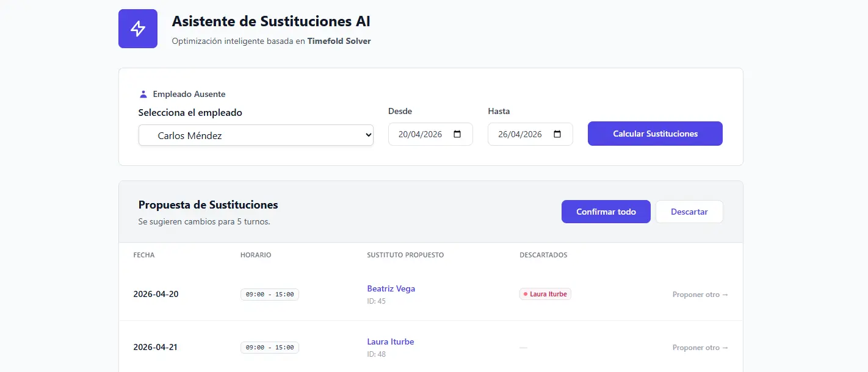Click the ID: 48 text under Laura Iturbe
The height and width of the screenshot is (372, 868).
(377, 354)
